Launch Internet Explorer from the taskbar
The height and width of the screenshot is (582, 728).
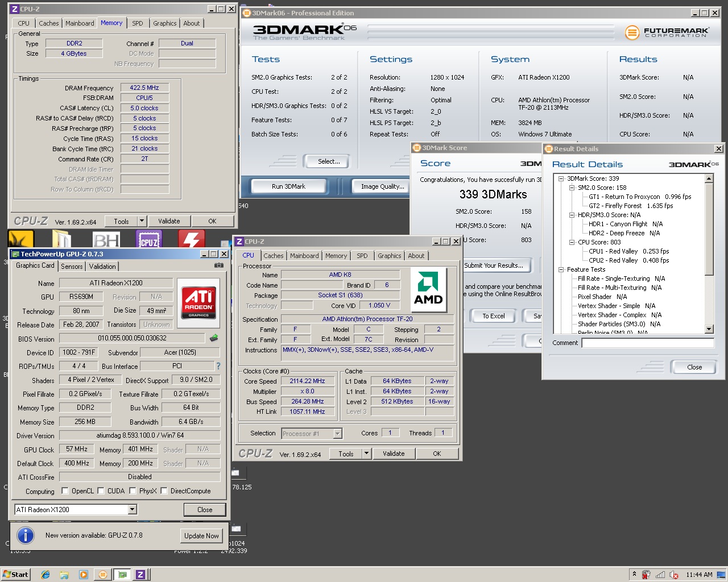pyautogui.click(x=45, y=575)
